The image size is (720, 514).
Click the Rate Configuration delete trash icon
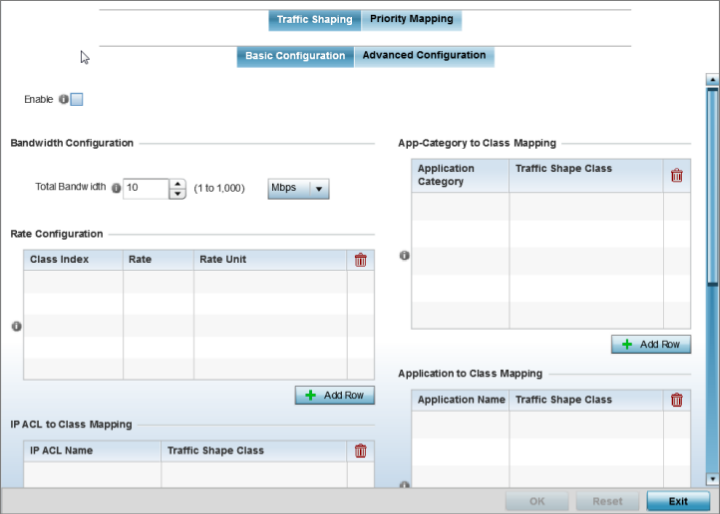coord(360,260)
